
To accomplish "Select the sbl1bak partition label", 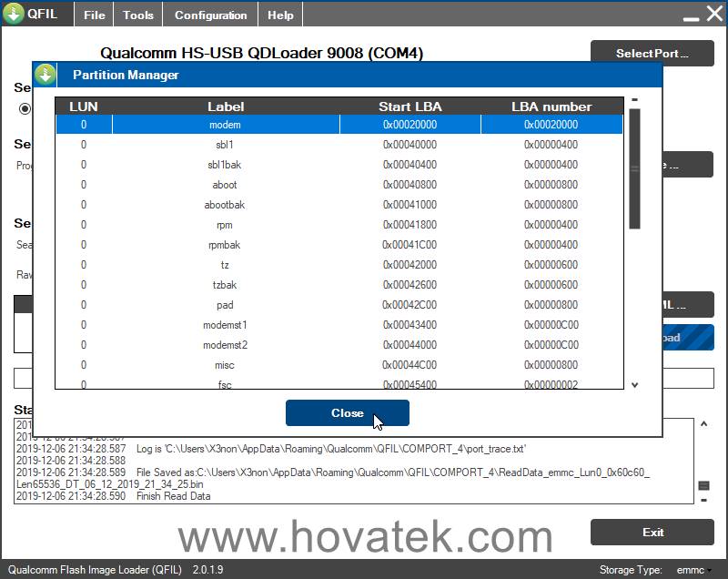I will pos(225,165).
